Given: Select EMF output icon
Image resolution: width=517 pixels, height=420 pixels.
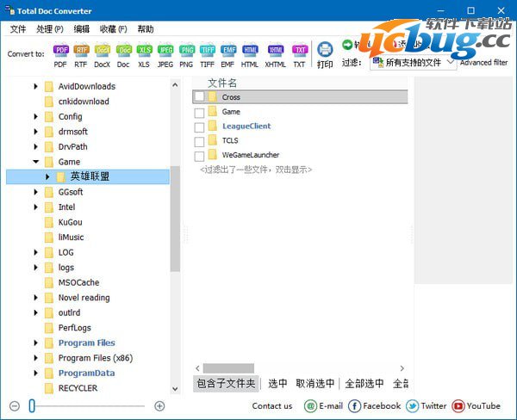Looking at the screenshot, I should pyautogui.click(x=228, y=50).
